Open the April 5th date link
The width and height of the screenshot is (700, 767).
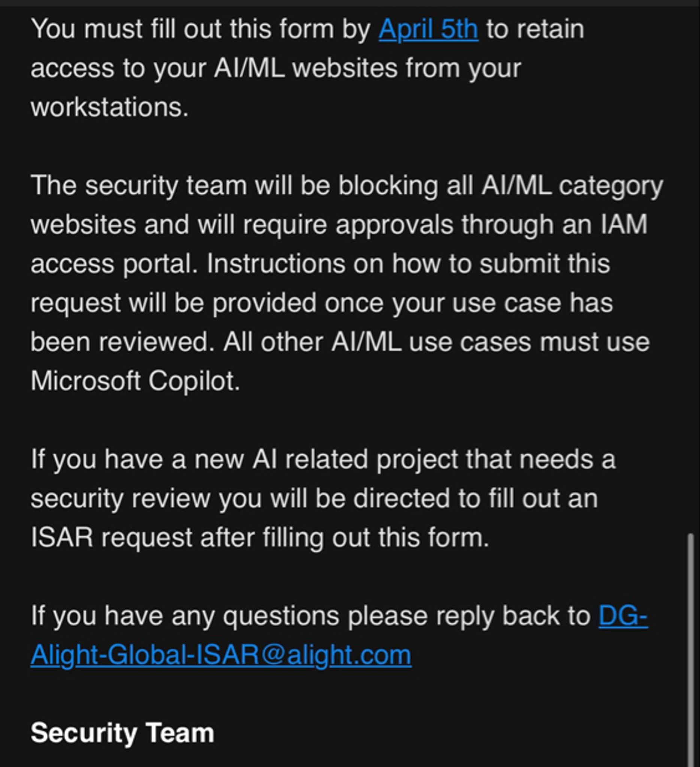pyautogui.click(x=428, y=30)
